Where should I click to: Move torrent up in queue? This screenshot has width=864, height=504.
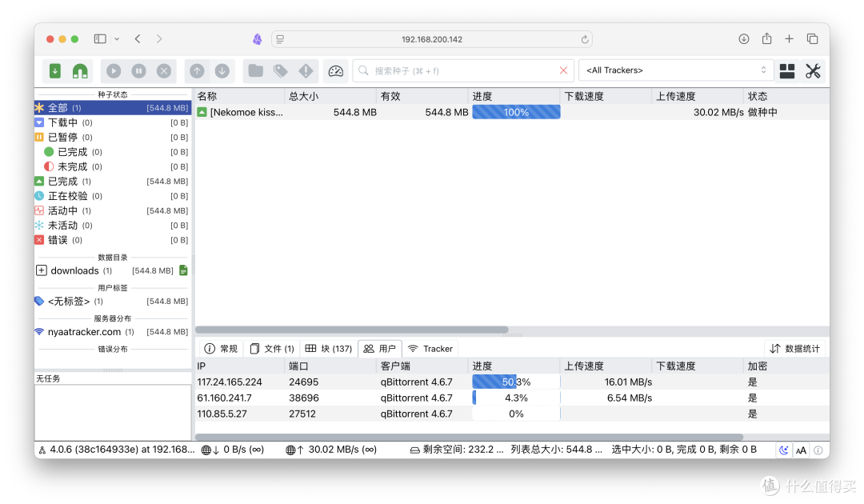(197, 71)
